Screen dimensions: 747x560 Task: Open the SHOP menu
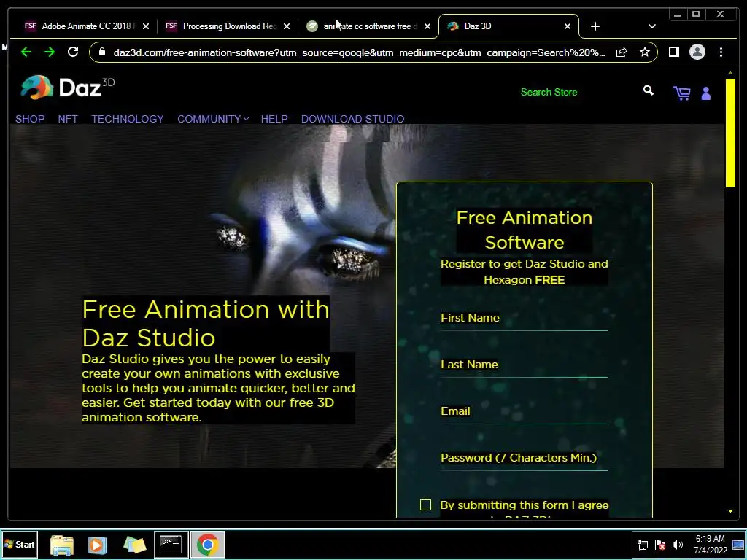point(30,119)
